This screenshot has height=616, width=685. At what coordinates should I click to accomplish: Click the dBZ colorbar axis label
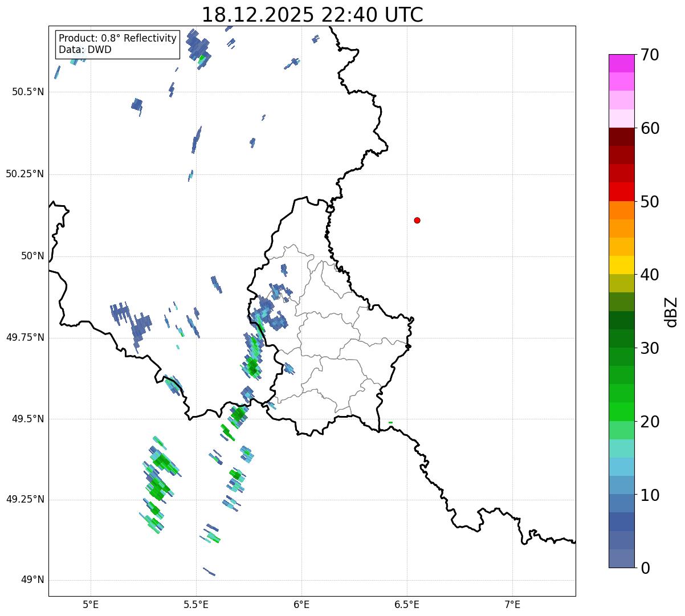pyautogui.click(x=671, y=312)
